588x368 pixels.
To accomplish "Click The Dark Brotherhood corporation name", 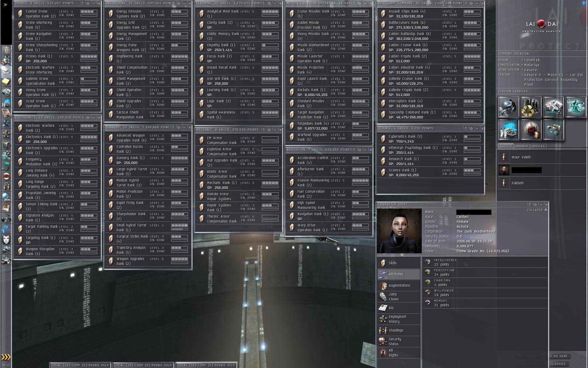I will click(x=476, y=231).
